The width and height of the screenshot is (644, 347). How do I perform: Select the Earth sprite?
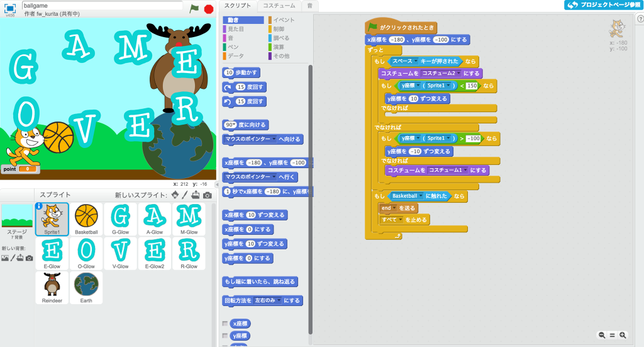(86, 287)
